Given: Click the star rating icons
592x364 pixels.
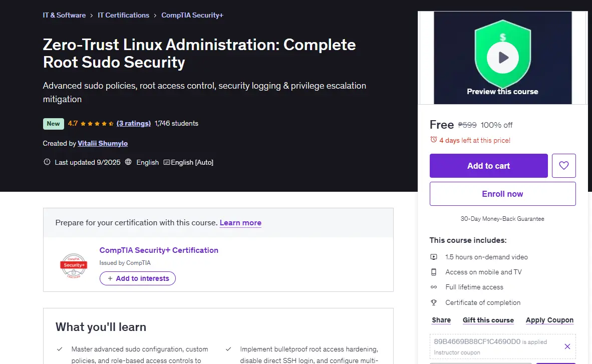Looking at the screenshot, I should coord(97,124).
